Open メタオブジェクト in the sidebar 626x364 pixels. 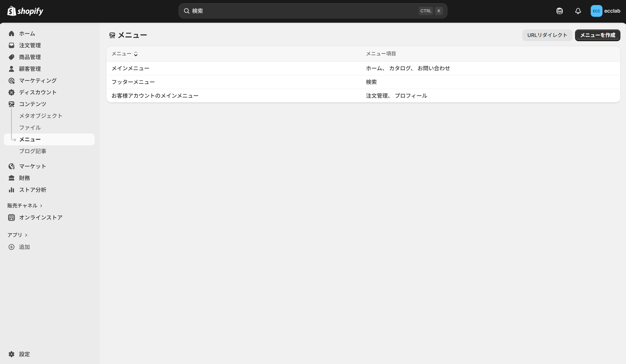(41, 116)
